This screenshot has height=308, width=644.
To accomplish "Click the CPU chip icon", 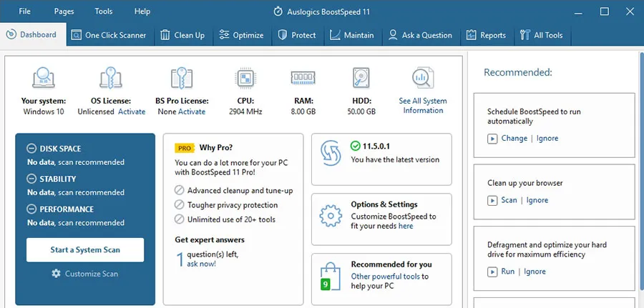I will point(245,78).
